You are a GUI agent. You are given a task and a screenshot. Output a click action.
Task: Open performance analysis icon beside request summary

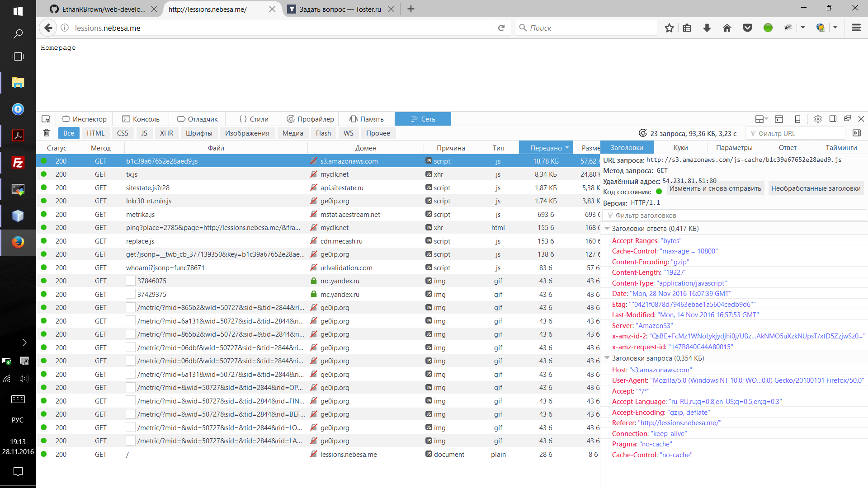[642, 133]
